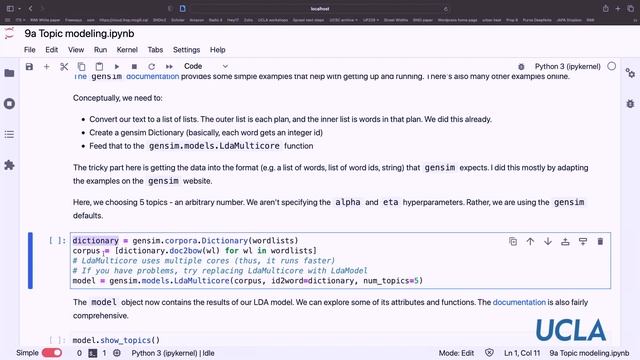The width and height of the screenshot is (640, 360).
Task: Move the active cell down
Action: (548, 242)
